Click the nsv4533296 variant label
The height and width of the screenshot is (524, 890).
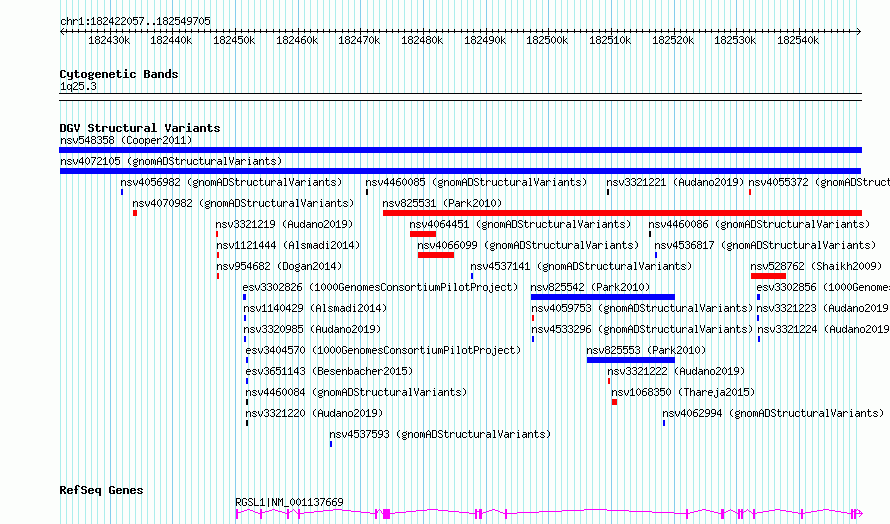click(x=642, y=329)
